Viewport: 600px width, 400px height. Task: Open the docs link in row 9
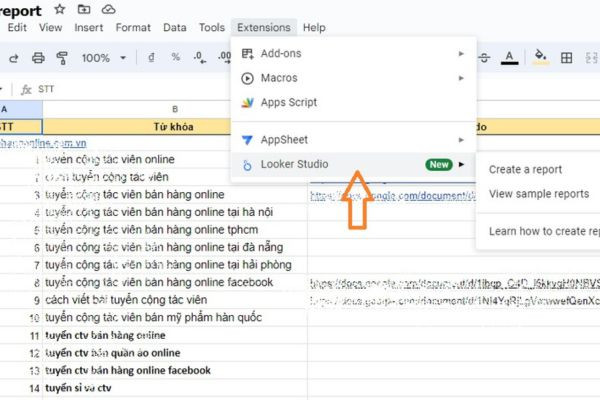tap(455, 301)
